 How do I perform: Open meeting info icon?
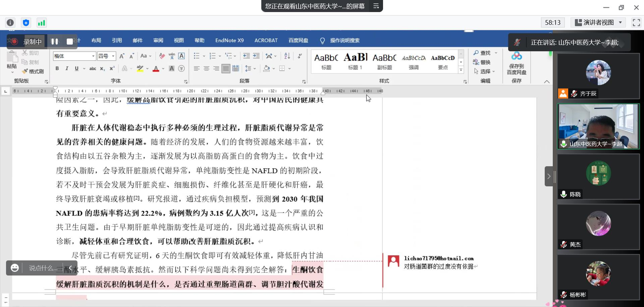pos(10,22)
